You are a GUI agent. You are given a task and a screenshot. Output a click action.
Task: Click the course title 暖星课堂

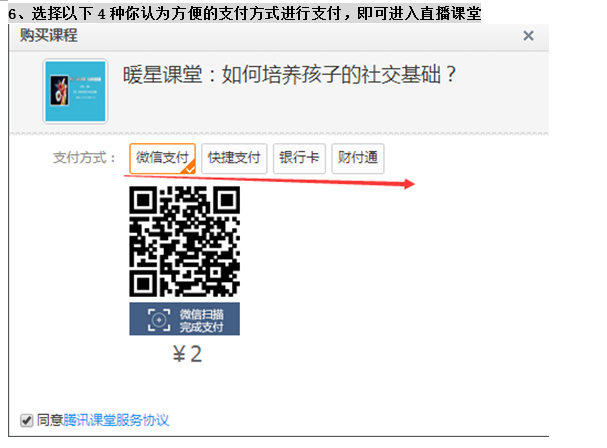tap(289, 74)
